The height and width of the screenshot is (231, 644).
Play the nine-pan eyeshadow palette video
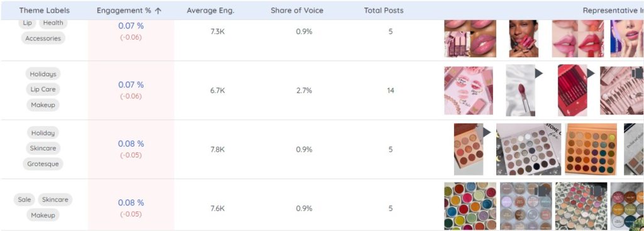pyautogui.click(x=469, y=149)
